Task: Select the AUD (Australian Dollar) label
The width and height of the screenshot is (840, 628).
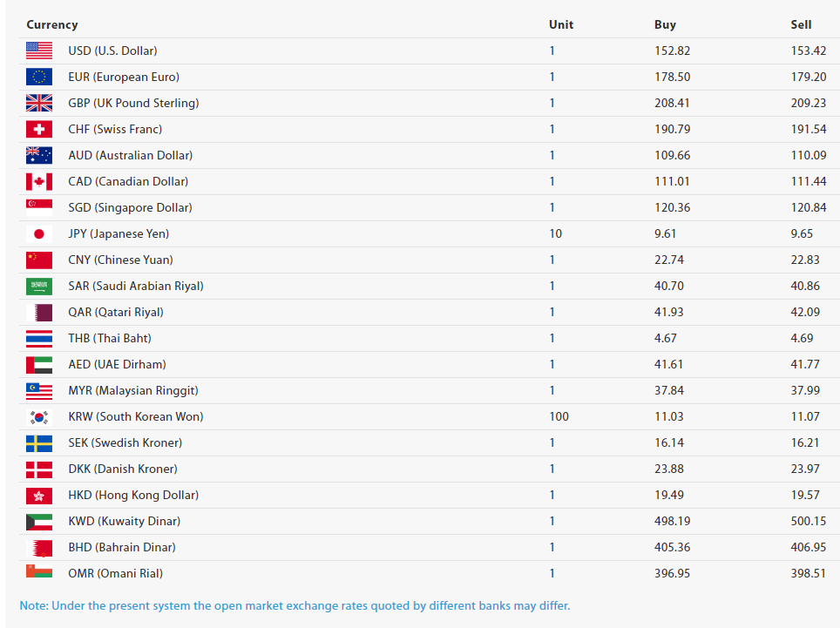Action: pyautogui.click(x=130, y=155)
